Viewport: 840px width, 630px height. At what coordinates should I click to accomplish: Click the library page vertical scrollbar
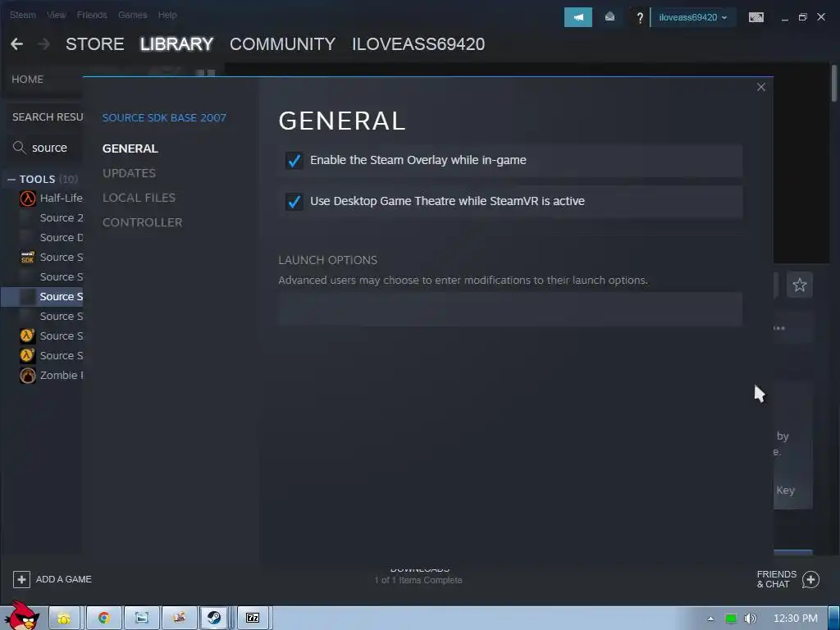pos(834,83)
